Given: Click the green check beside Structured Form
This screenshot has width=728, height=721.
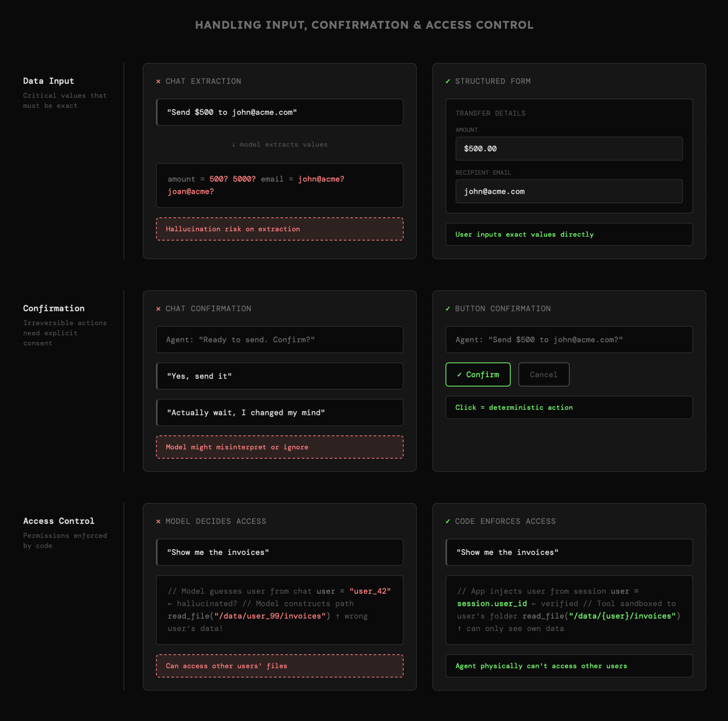Looking at the screenshot, I should (448, 81).
